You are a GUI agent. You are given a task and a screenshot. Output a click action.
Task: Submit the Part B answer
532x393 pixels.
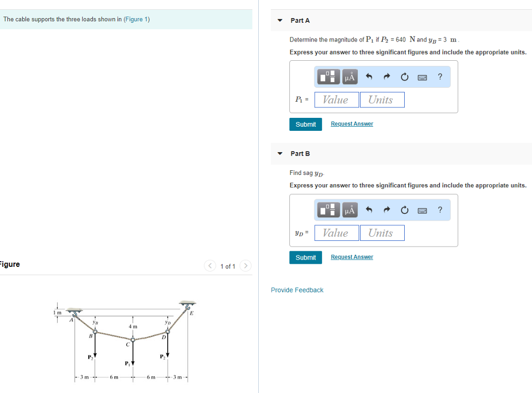point(305,257)
